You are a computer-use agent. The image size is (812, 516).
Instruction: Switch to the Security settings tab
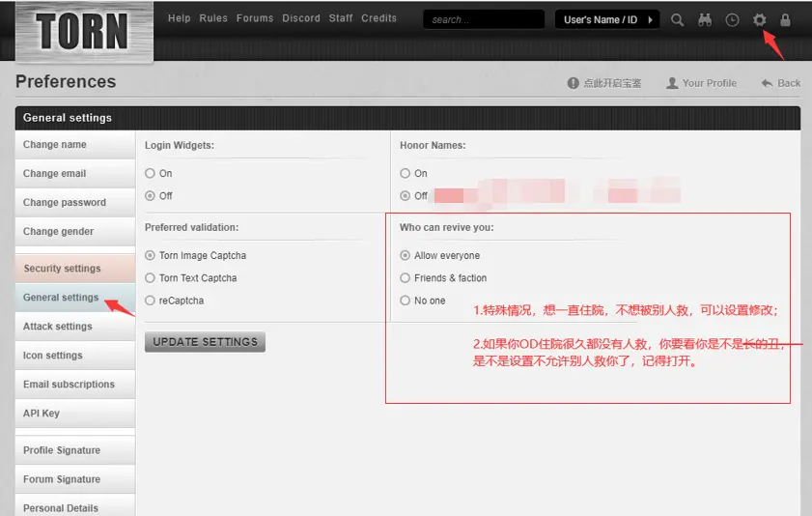click(x=62, y=269)
